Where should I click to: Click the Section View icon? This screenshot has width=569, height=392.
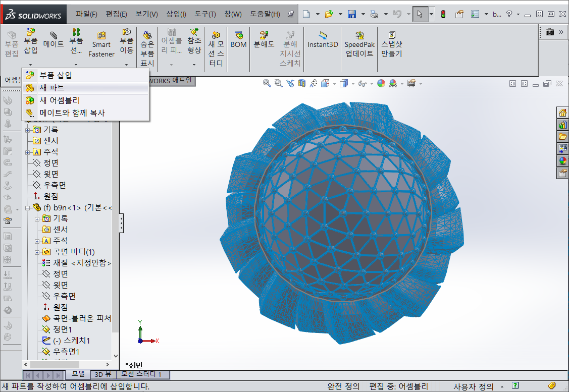click(301, 83)
